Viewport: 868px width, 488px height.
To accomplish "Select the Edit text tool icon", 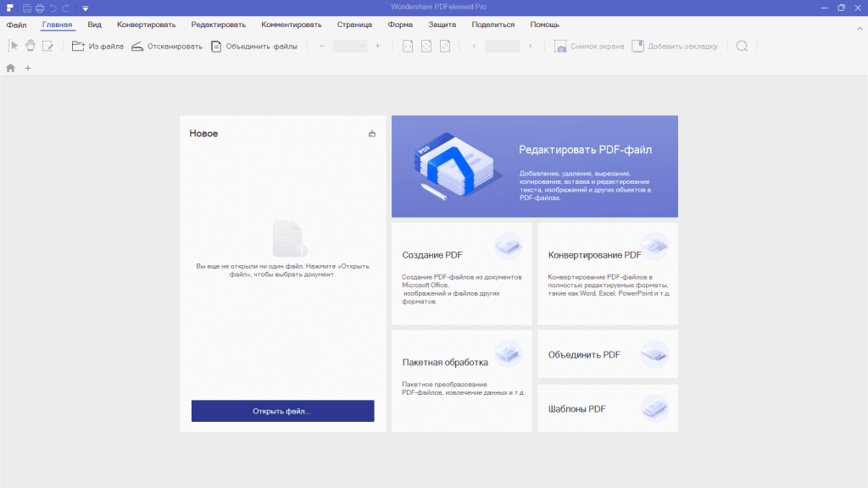I will tap(47, 46).
